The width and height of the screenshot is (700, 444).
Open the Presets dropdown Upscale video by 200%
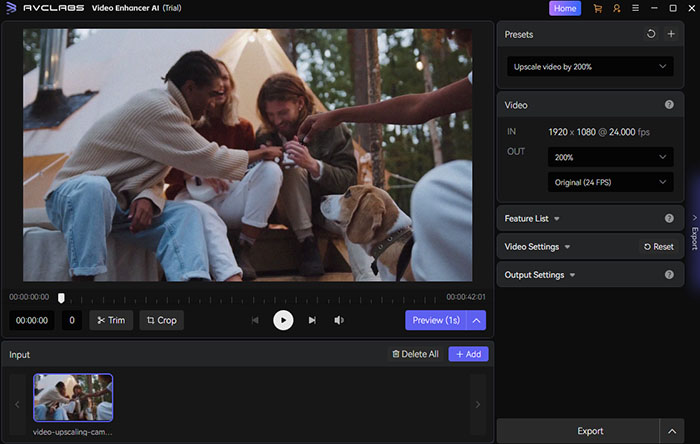click(x=590, y=67)
